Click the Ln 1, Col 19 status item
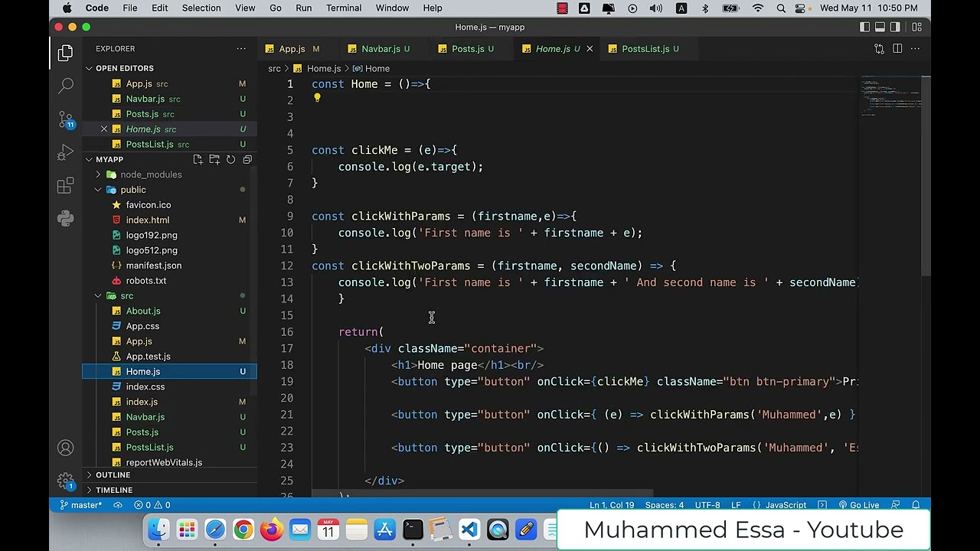Image resolution: width=980 pixels, height=551 pixels. [612, 505]
